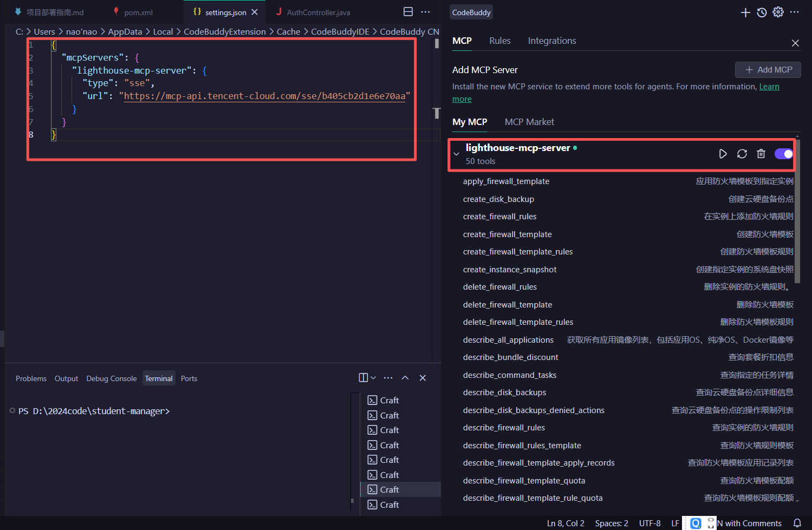Start new CodeBuddy chat plus icon
Screen dimensions: 812x530
click(745, 12)
